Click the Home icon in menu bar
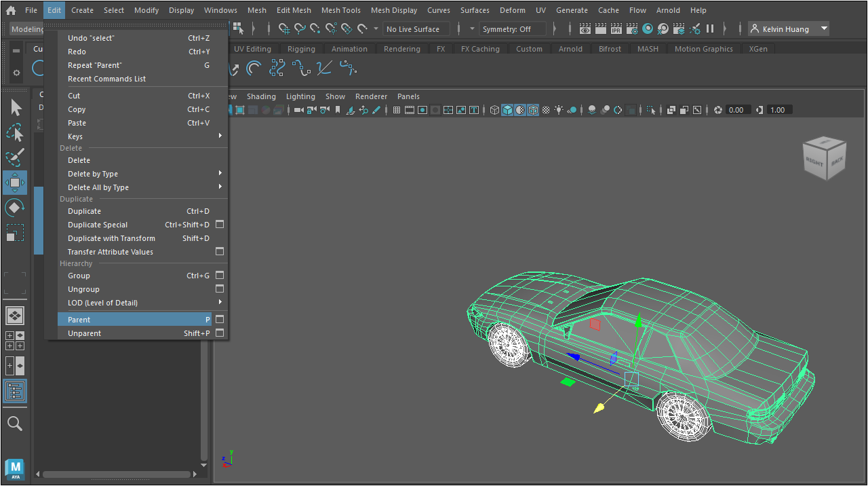868x486 pixels. coord(11,10)
